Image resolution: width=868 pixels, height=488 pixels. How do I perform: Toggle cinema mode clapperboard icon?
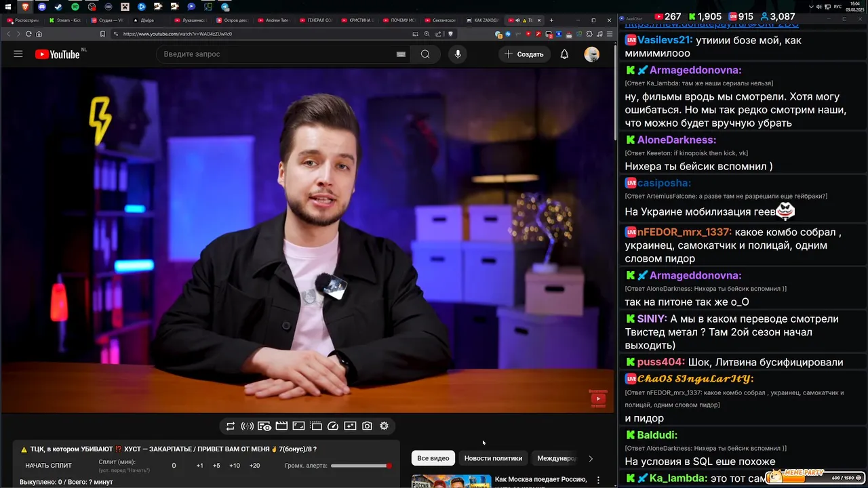[x=281, y=426]
